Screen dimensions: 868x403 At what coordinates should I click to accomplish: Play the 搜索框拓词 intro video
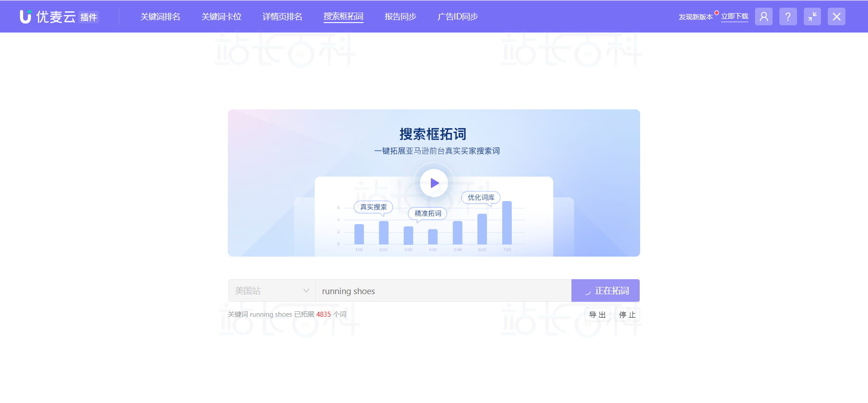[x=434, y=183]
